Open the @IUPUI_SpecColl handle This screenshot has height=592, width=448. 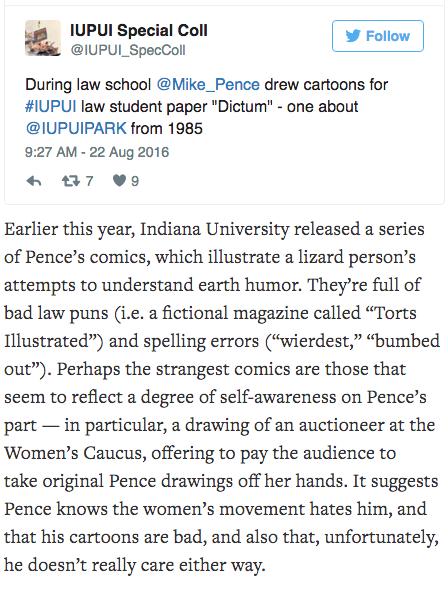[x=128, y=50]
